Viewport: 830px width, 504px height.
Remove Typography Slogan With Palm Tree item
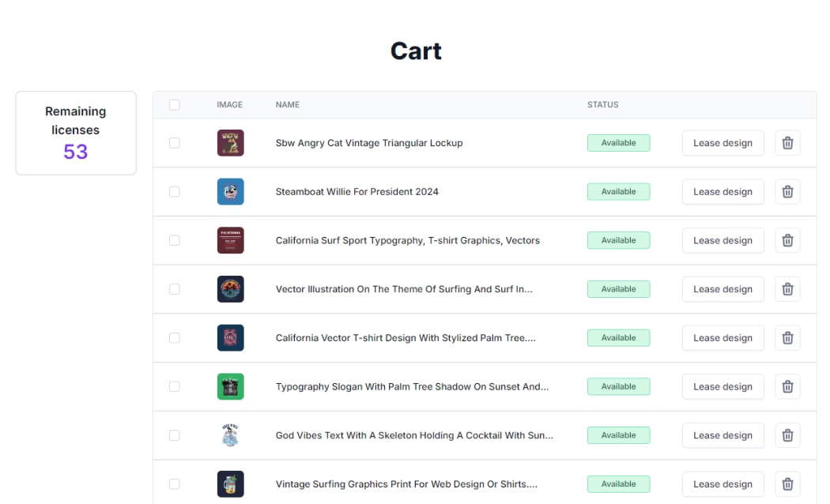coord(787,386)
